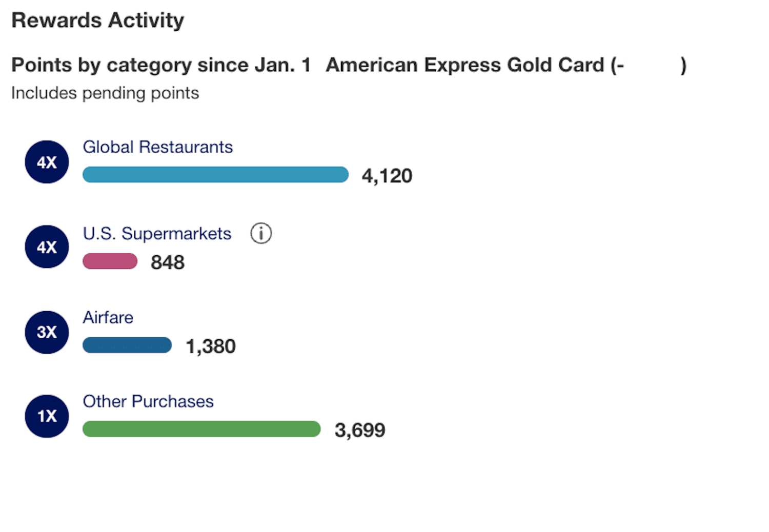Open the Global Restaurants category details
This screenshot has height=532, width=769.
pyautogui.click(x=157, y=147)
